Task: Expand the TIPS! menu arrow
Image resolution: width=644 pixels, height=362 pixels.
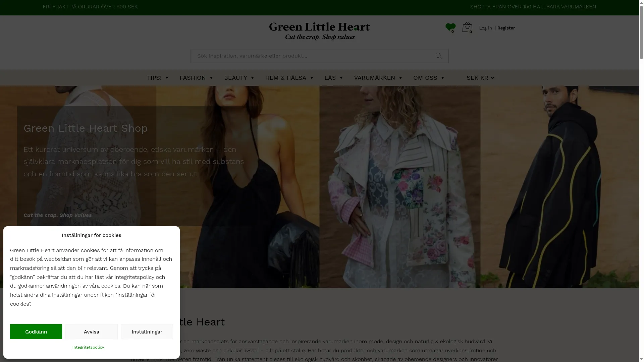Action: tap(167, 78)
